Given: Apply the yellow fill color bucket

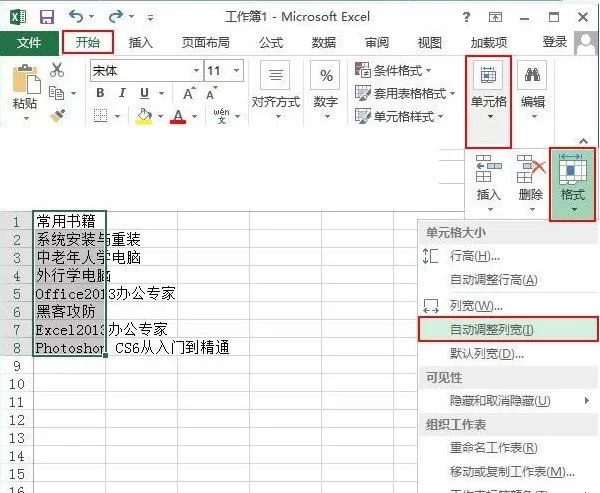Looking at the screenshot, I should [144, 116].
